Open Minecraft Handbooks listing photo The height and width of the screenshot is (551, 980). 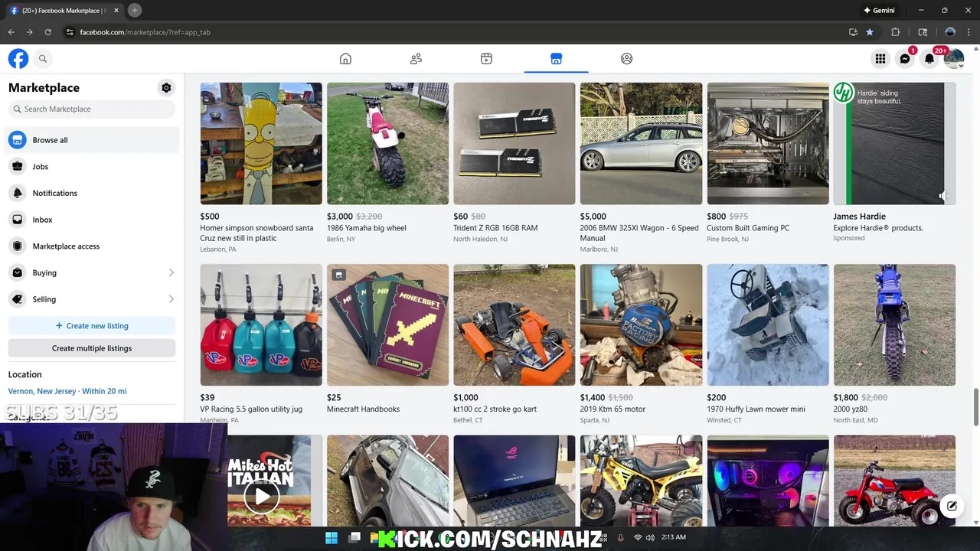[387, 324]
